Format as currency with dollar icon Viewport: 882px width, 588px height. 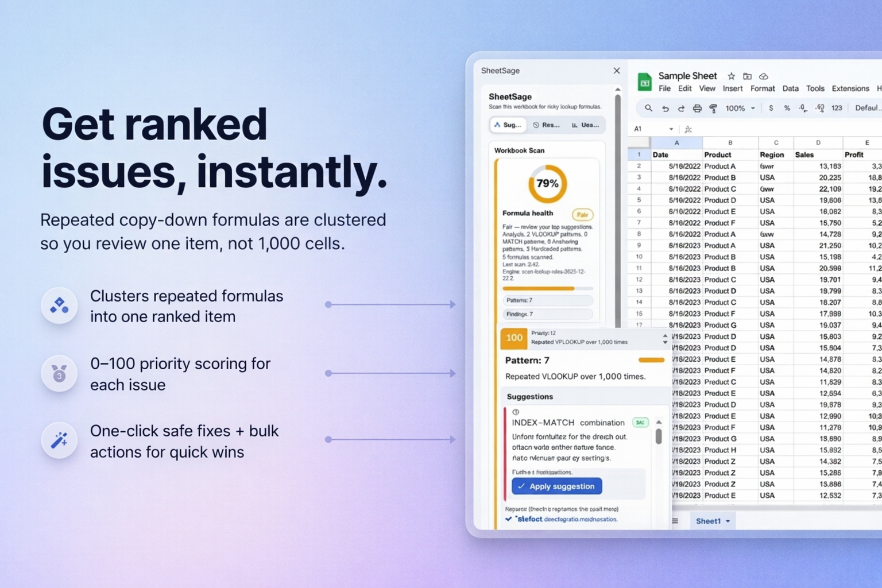point(771,108)
